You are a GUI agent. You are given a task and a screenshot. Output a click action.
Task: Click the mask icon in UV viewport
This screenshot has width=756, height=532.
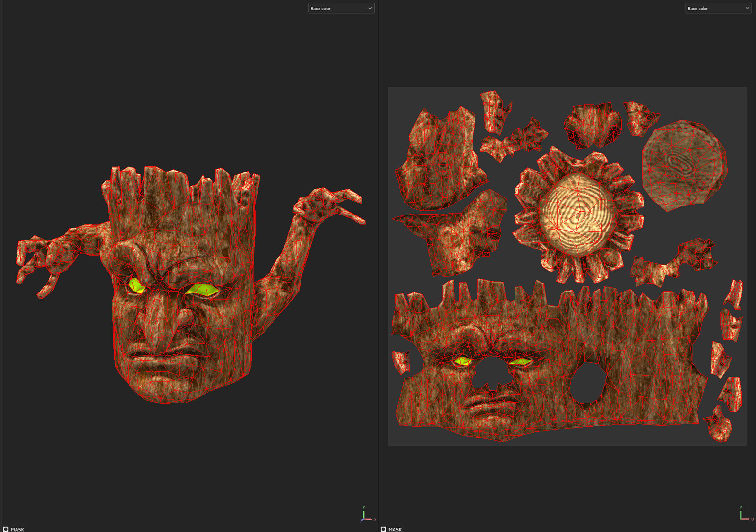383,529
